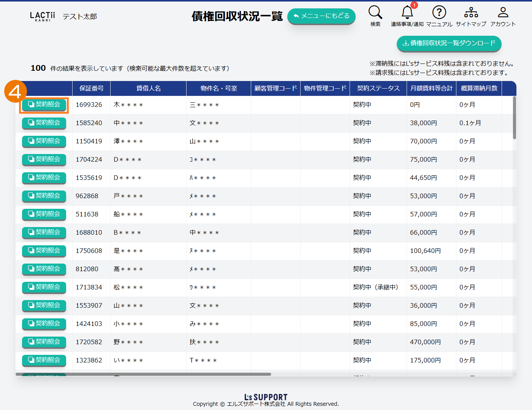
Task: Click the red notification badge
Action: pos(414,5)
